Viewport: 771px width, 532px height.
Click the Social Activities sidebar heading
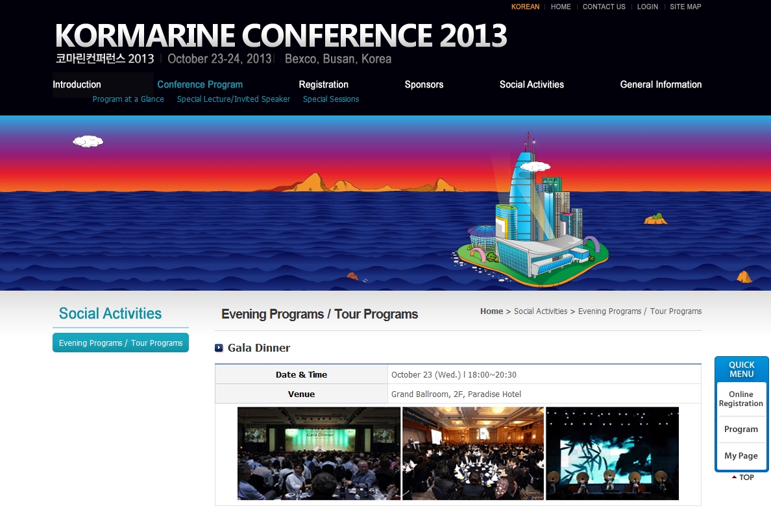(x=110, y=313)
